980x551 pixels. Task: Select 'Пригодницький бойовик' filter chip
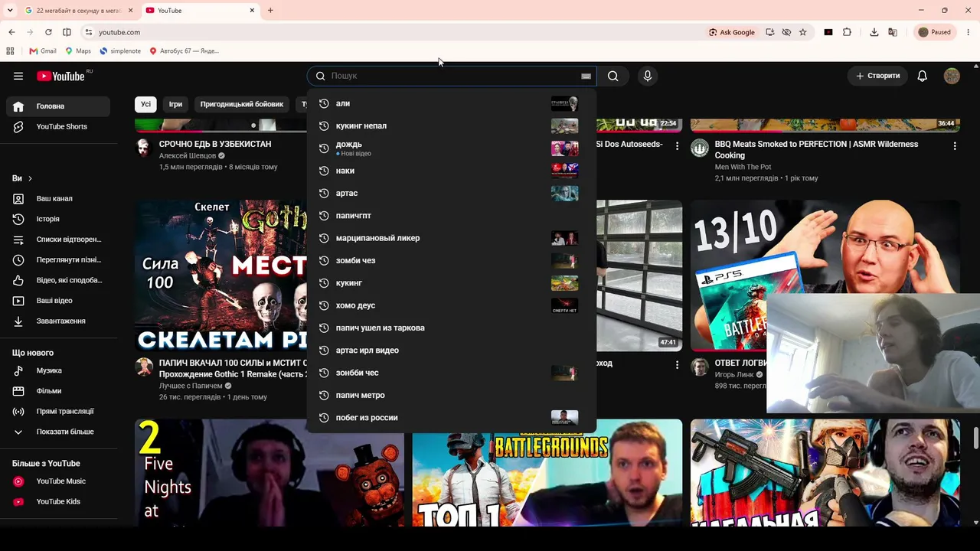(242, 104)
